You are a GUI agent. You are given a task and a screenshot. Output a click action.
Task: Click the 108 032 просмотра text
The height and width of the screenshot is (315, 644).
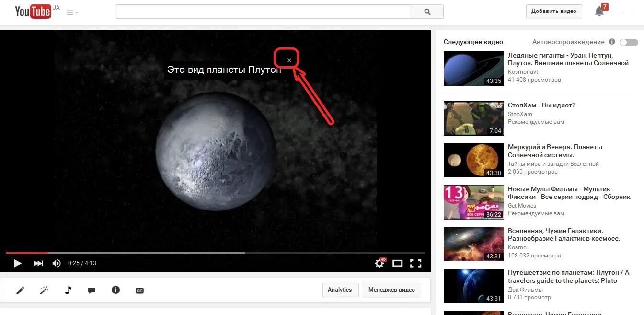(534, 256)
